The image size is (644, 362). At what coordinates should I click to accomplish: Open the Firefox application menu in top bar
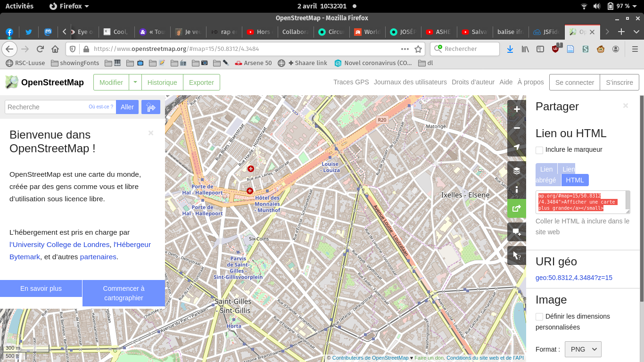point(69,6)
